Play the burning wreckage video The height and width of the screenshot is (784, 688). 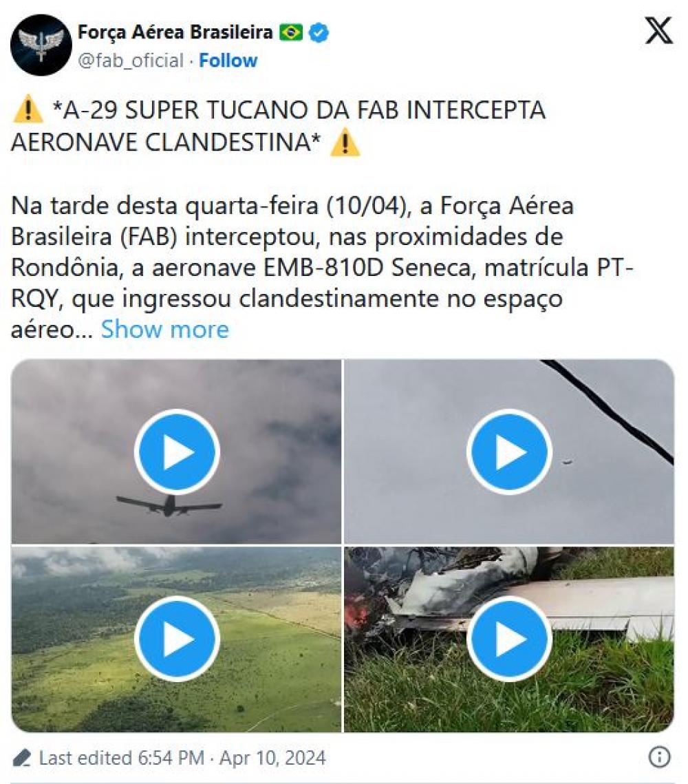coord(509,639)
